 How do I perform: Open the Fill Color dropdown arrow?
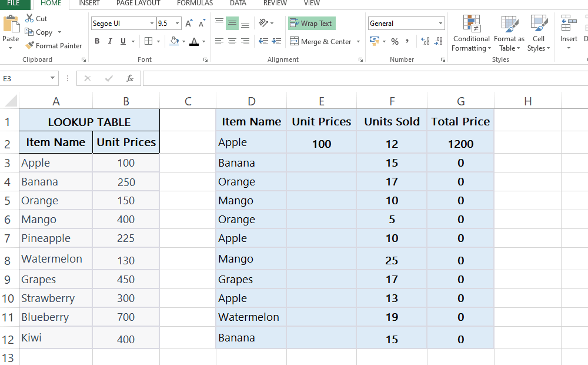tap(185, 41)
